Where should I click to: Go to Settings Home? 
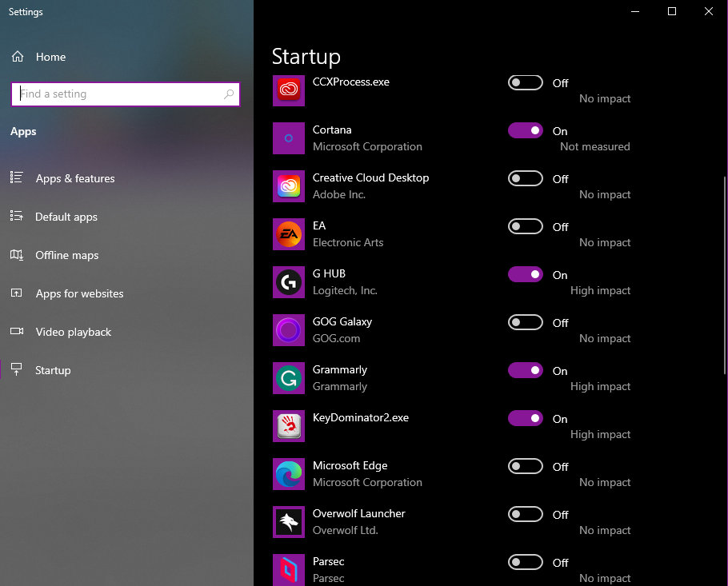point(50,57)
